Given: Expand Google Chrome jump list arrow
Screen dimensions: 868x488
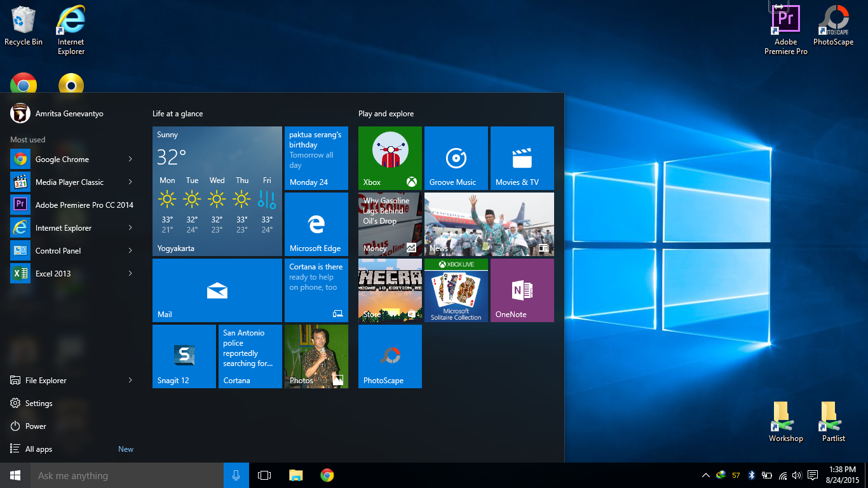Looking at the screenshot, I should (x=130, y=159).
